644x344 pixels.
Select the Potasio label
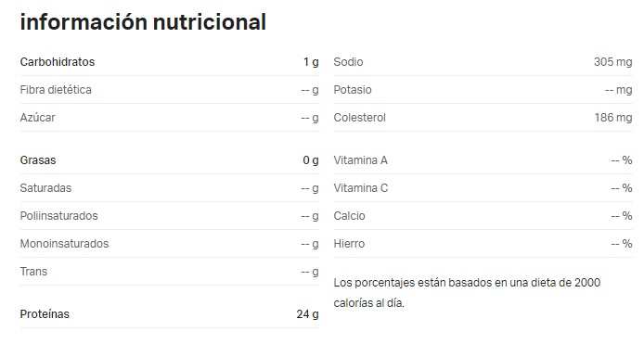(x=353, y=90)
